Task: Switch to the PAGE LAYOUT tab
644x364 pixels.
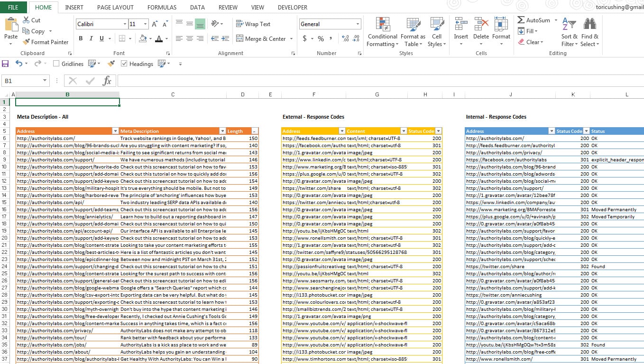Action: pyautogui.click(x=115, y=7)
